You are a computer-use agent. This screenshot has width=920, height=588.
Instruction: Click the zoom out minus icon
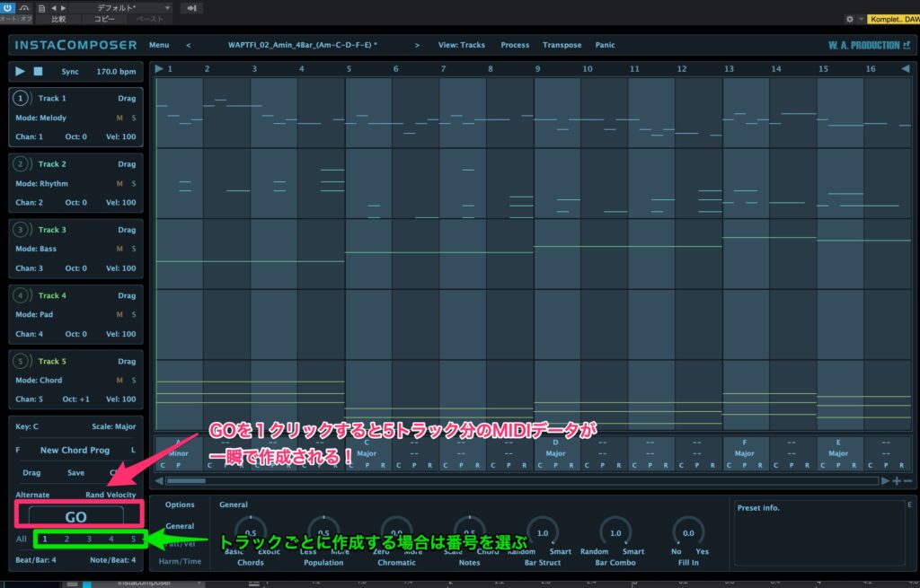click(907, 481)
